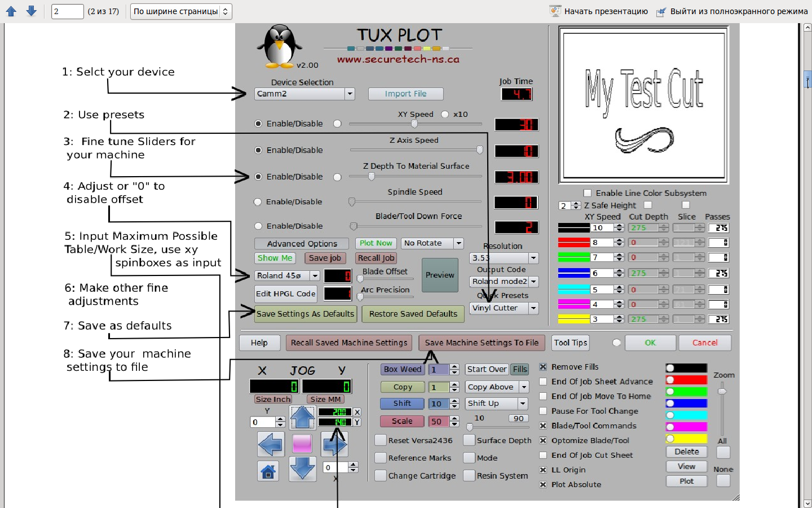Click the Zoom vertical slider handle
812x508 pixels.
(722, 391)
